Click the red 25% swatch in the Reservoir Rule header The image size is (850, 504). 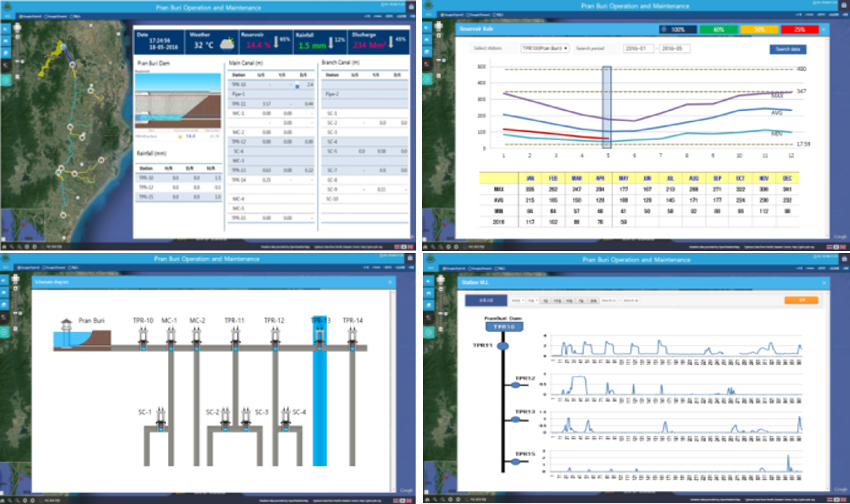[x=799, y=30]
